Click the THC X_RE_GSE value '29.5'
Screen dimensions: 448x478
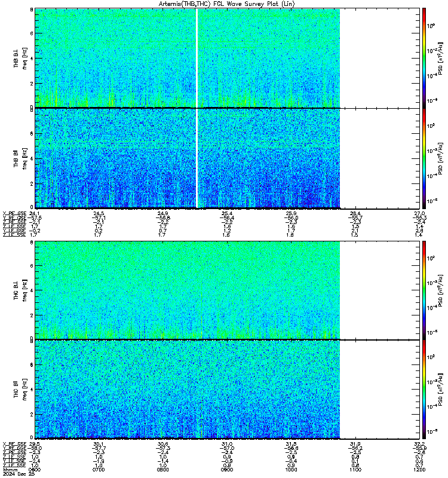pos(34,444)
